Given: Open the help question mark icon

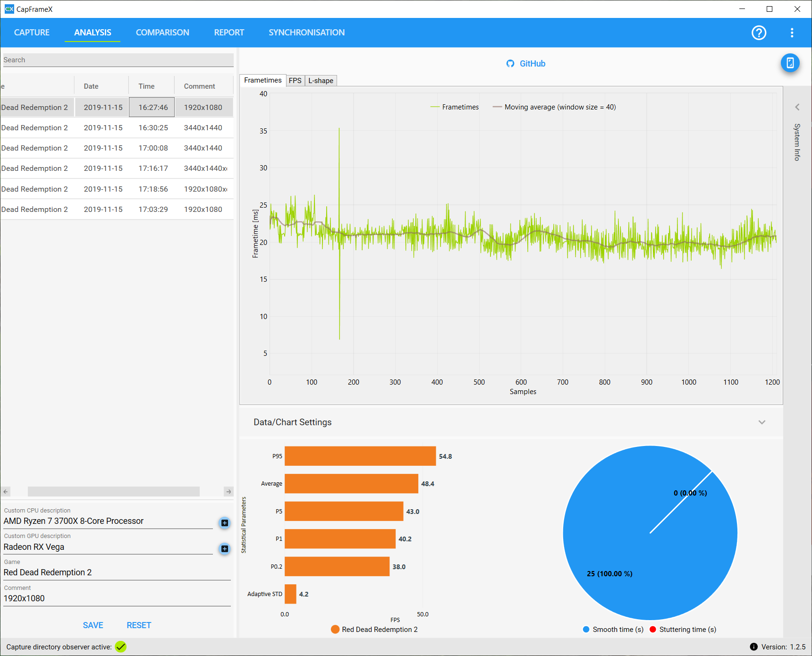Looking at the screenshot, I should coord(759,33).
